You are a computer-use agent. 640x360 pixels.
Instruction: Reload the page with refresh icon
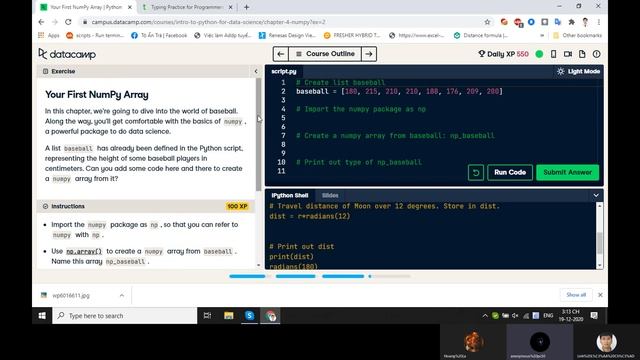[68, 22]
